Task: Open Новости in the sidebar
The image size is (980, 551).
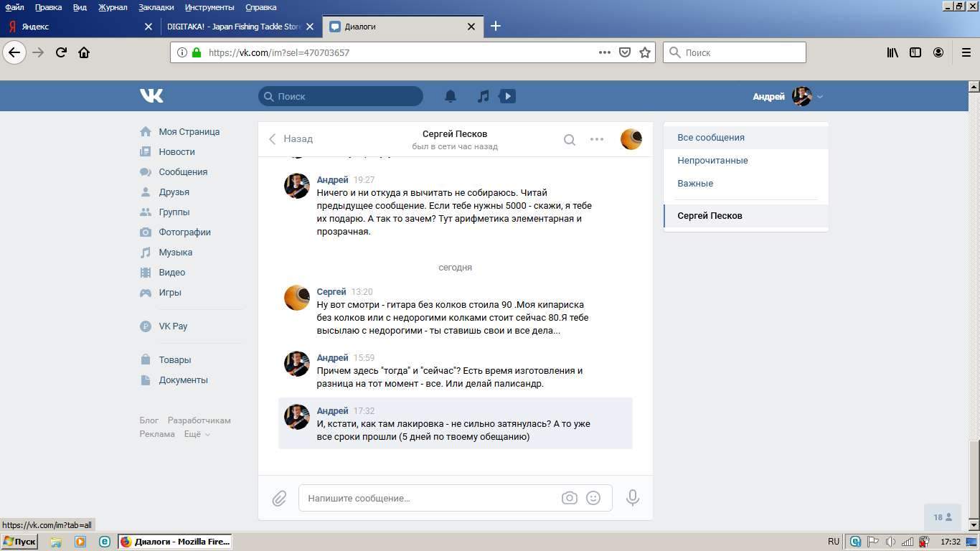Action: (x=177, y=152)
